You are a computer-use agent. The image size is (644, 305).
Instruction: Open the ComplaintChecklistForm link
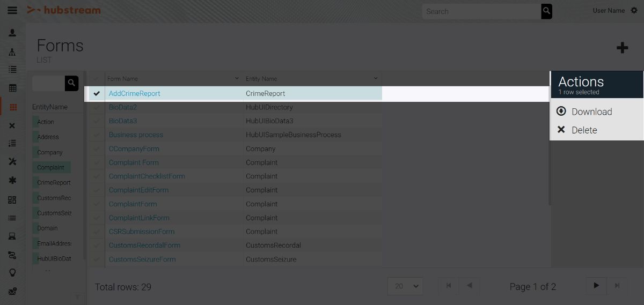click(x=147, y=176)
